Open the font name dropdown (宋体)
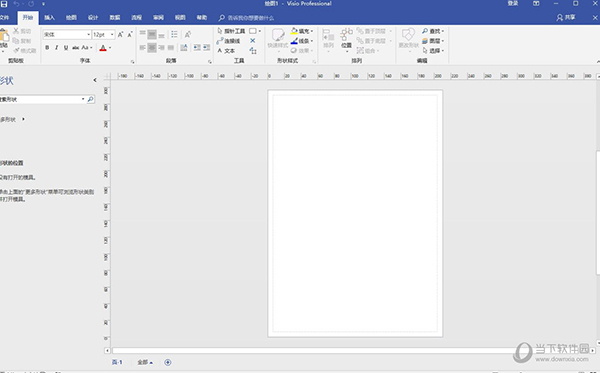The width and height of the screenshot is (600, 373). (89, 34)
